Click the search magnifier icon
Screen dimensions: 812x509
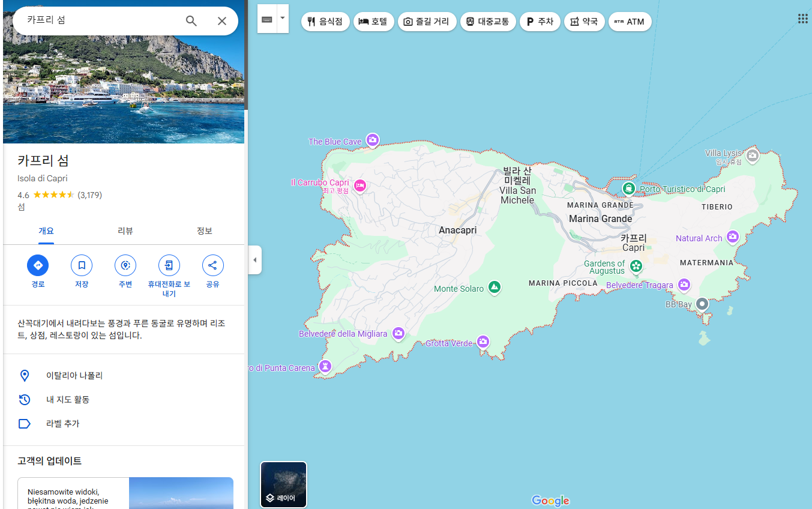[x=191, y=21]
